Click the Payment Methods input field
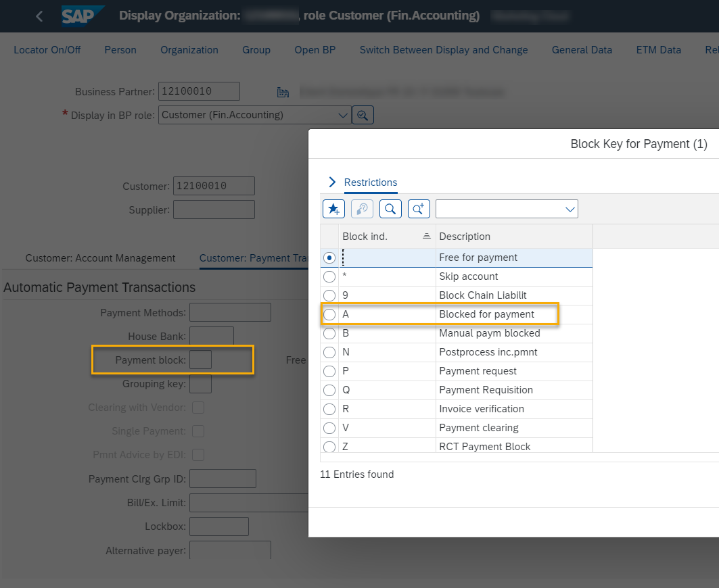Screen dimensions: 719x588 coord(230,312)
